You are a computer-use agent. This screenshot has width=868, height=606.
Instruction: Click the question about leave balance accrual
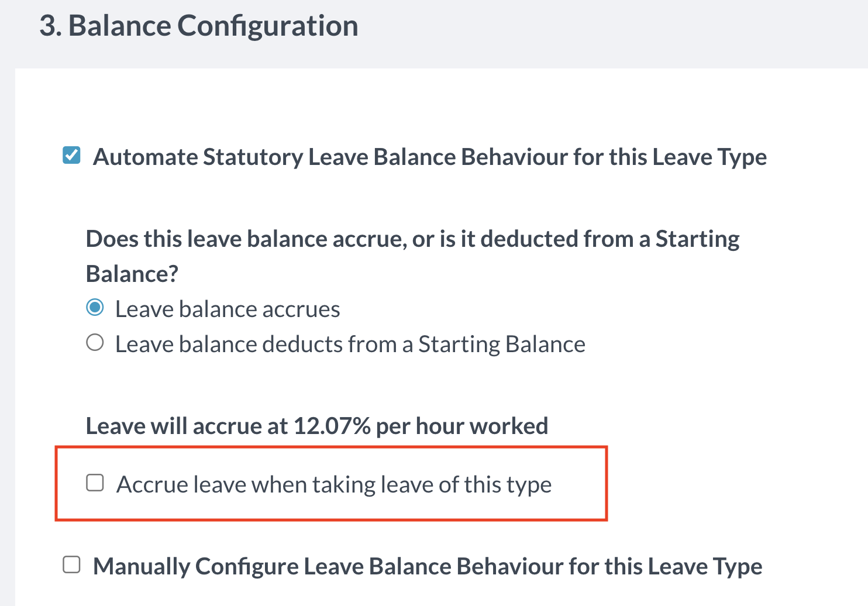(412, 239)
